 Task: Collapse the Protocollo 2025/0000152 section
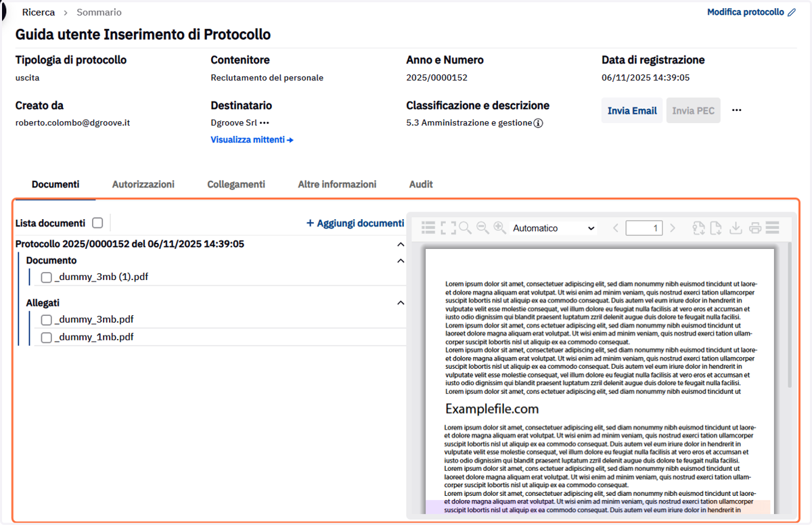[401, 244]
